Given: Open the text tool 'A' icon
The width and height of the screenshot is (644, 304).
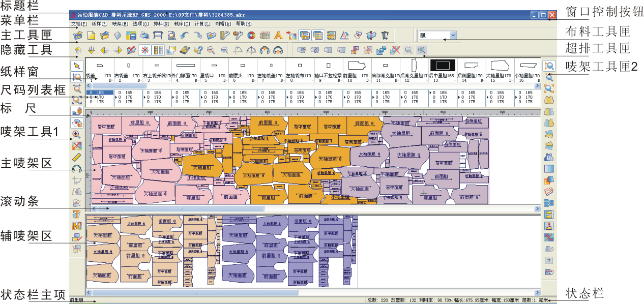Looking at the screenshot, I should (x=278, y=36).
